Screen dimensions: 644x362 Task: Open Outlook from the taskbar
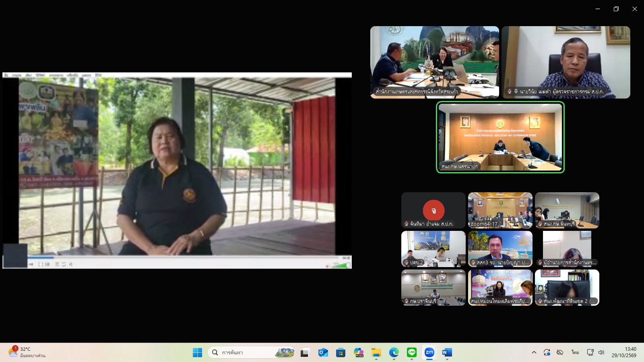pos(323,352)
